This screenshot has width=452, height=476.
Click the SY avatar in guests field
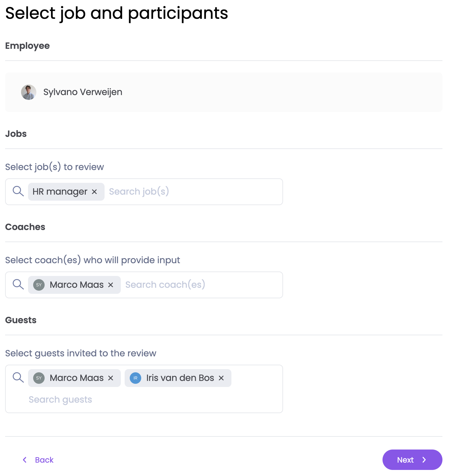39,378
